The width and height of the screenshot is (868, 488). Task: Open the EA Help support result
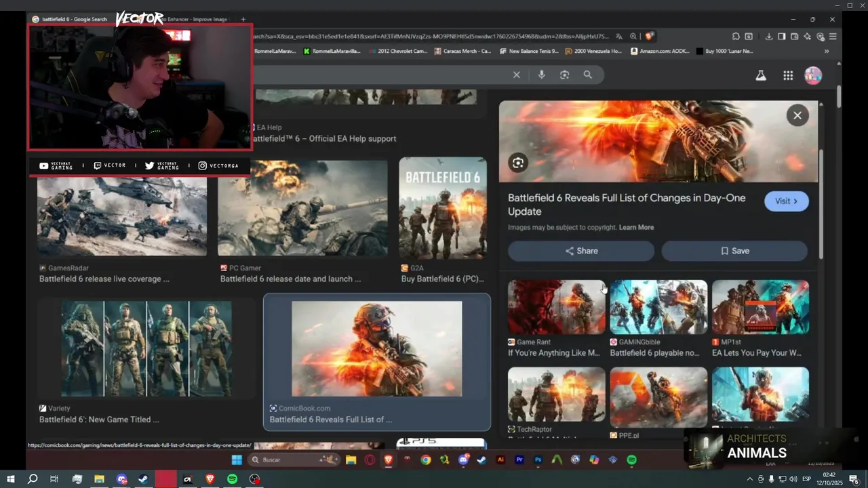(x=325, y=138)
